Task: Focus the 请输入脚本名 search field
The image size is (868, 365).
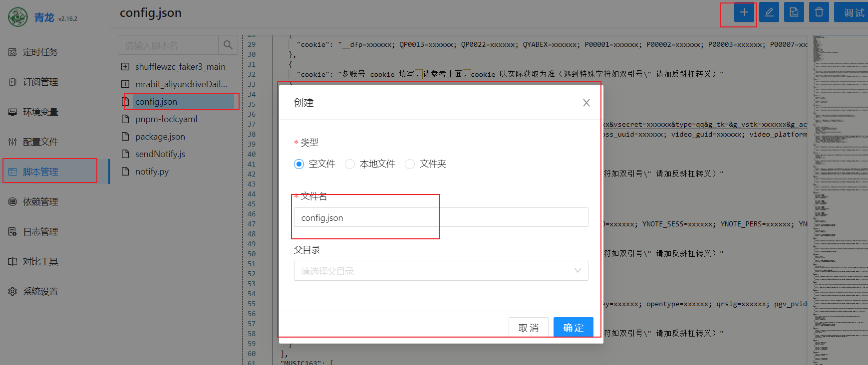Action: click(168, 45)
